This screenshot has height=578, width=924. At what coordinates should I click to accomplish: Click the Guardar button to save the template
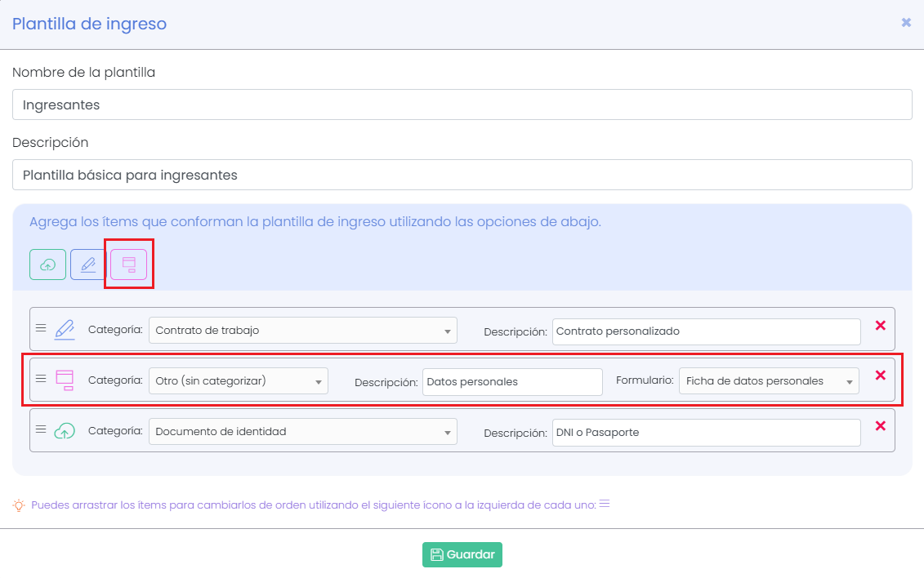click(462, 554)
